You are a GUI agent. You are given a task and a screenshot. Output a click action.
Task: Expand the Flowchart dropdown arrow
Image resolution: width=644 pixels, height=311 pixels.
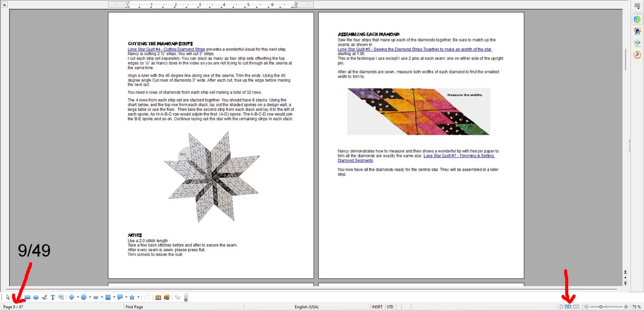(x=114, y=297)
